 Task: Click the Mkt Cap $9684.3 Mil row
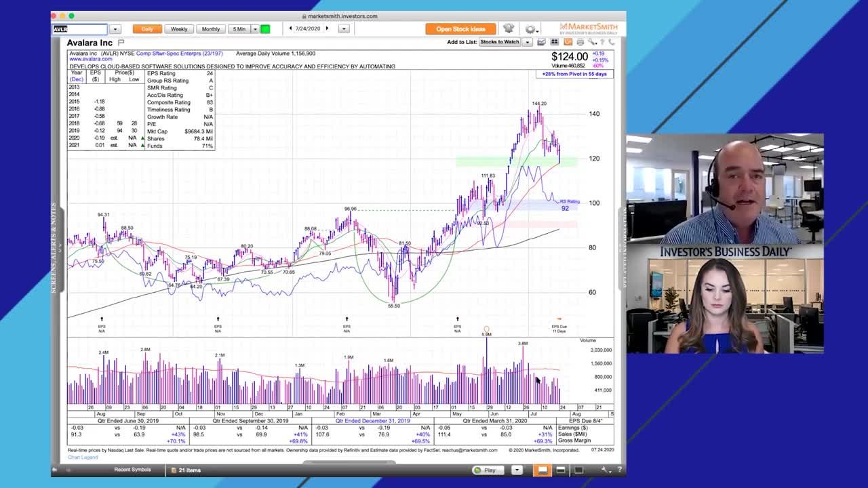[x=180, y=131]
